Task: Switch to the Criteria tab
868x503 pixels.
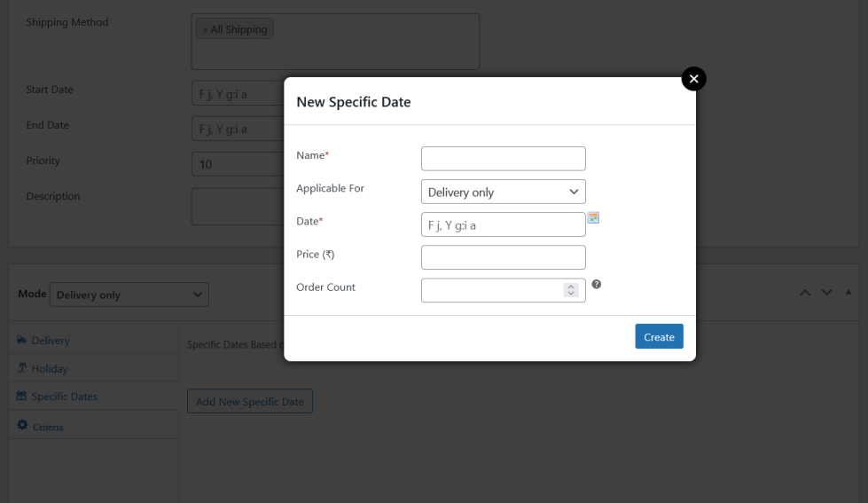Action: click(x=48, y=427)
